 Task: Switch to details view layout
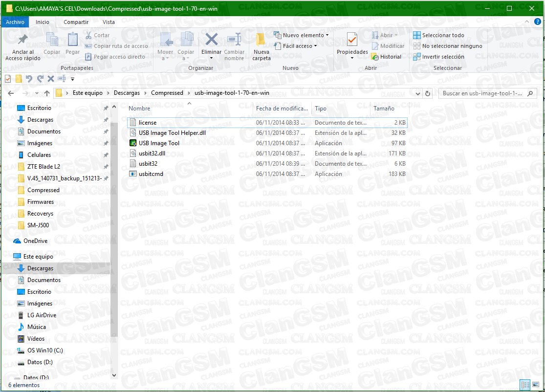click(x=525, y=385)
